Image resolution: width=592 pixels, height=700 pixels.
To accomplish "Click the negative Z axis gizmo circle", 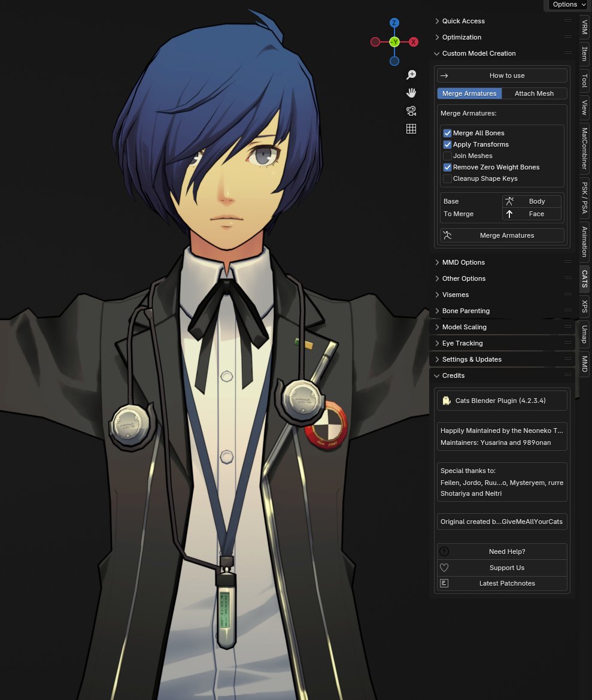I will [x=394, y=61].
